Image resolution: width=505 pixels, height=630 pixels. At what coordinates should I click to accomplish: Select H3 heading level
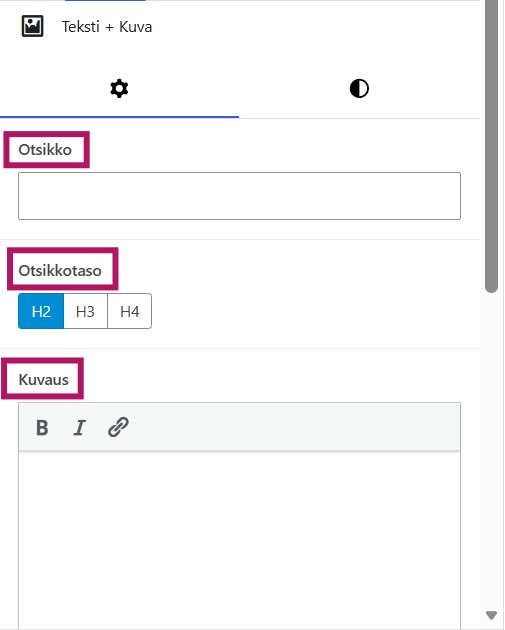coord(86,311)
